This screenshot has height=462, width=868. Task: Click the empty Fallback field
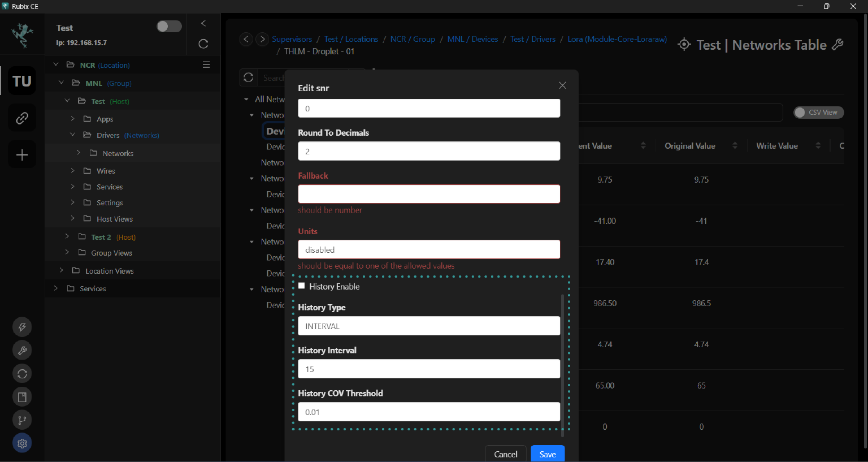coord(429,194)
